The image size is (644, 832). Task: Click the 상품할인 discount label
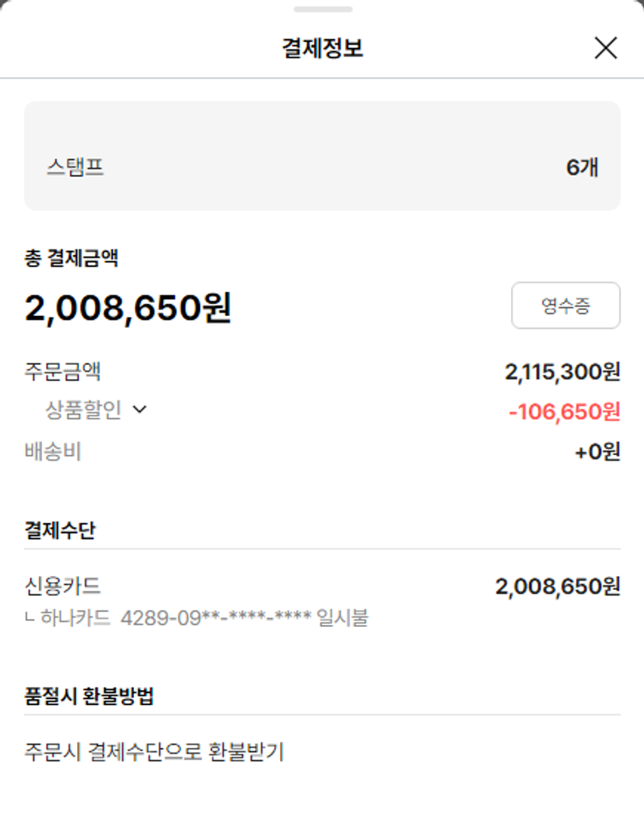(x=83, y=410)
